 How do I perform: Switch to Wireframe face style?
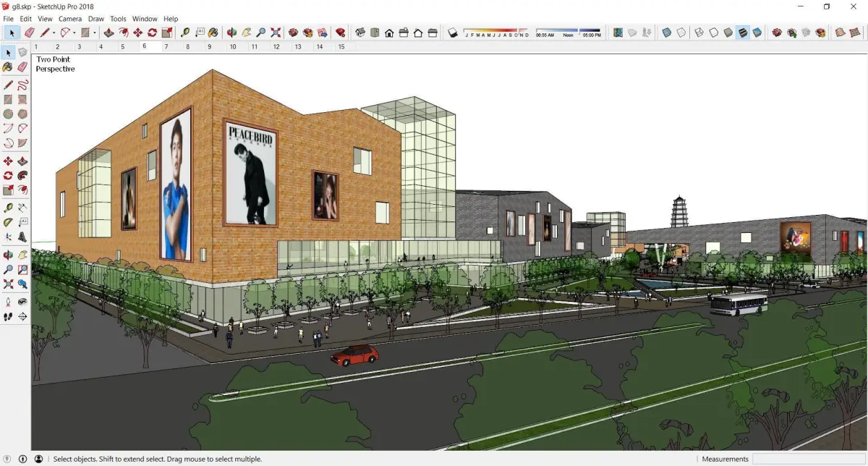[699, 33]
